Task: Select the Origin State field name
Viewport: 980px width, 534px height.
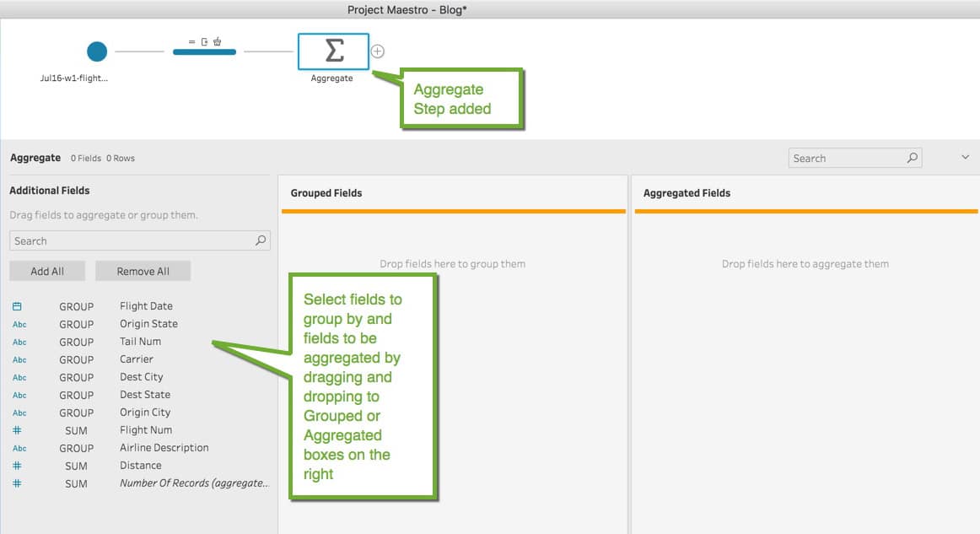Action: click(148, 323)
